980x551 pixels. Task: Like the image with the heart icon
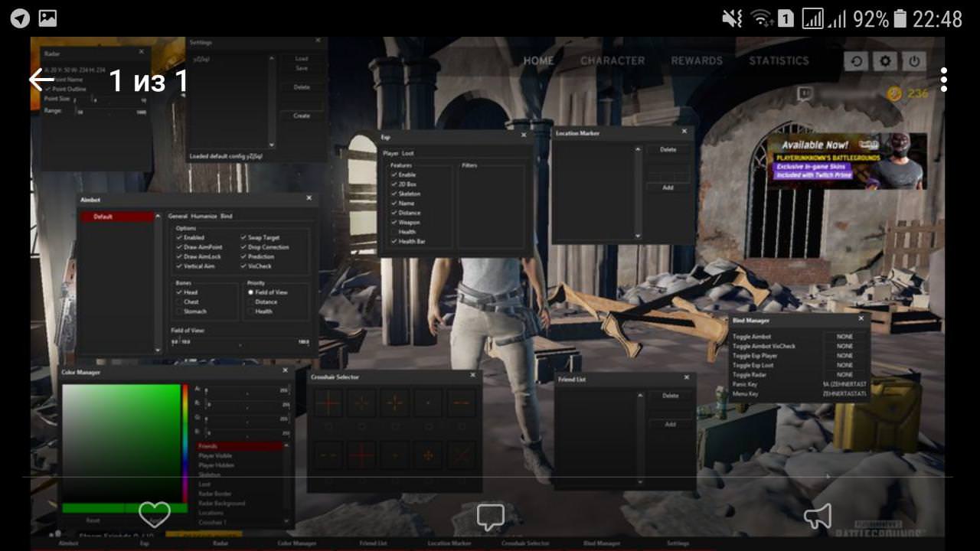tap(154, 514)
